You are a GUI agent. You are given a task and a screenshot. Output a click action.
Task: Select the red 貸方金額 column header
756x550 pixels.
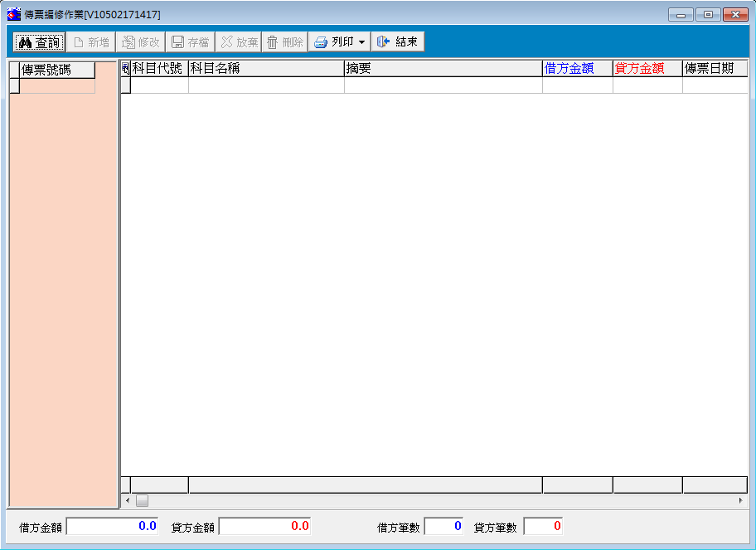tap(647, 68)
